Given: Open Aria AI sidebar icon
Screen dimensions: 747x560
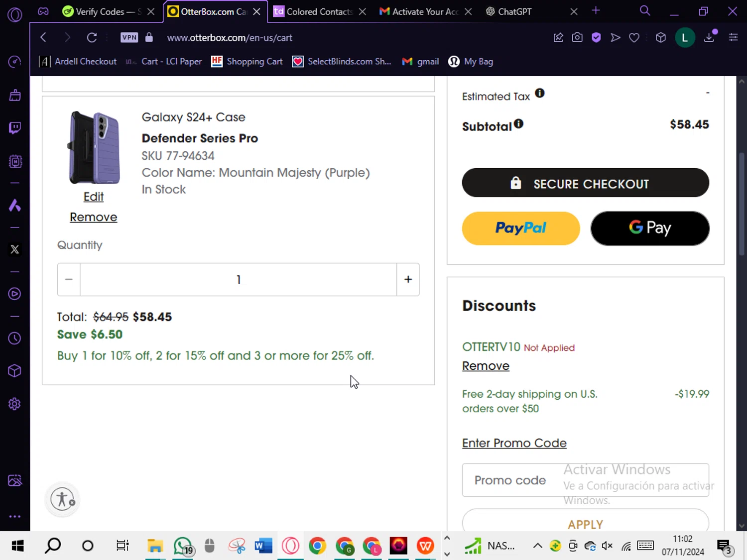Looking at the screenshot, I should click(x=15, y=205).
